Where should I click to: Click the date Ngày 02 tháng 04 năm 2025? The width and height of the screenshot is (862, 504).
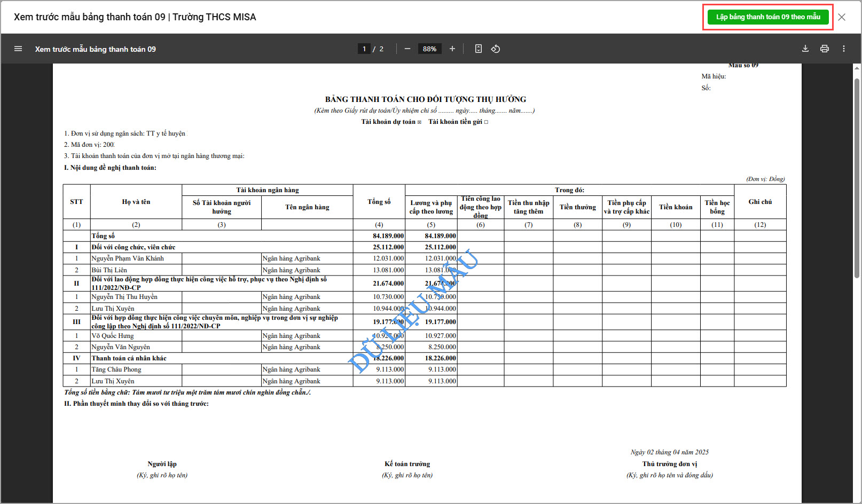[670, 452]
